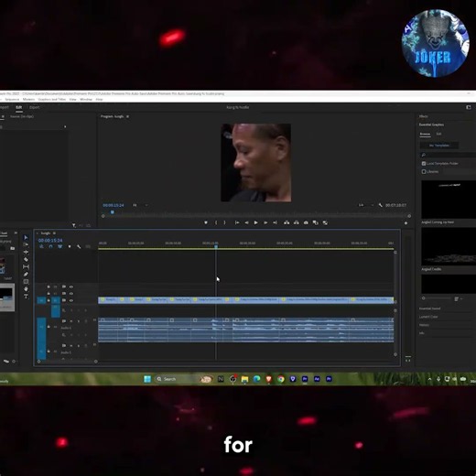Step back one frame in Program monitor

tap(246, 222)
